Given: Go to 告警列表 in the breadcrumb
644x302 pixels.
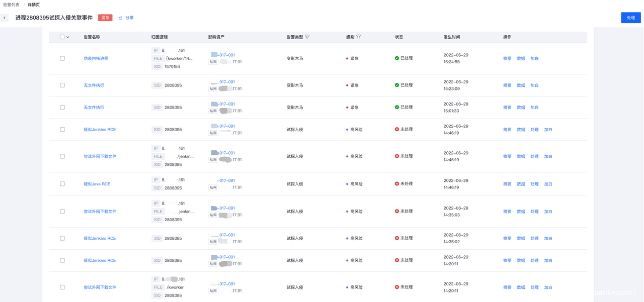Looking at the screenshot, I should pyautogui.click(x=11, y=5).
